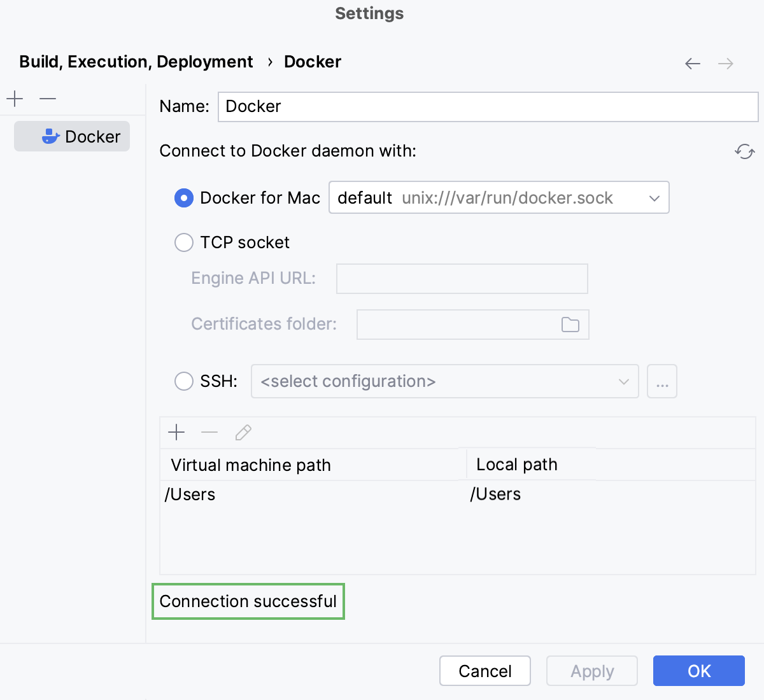This screenshot has width=764, height=700.
Task: Choose the SSH connection option
Action: coord(183,381)
